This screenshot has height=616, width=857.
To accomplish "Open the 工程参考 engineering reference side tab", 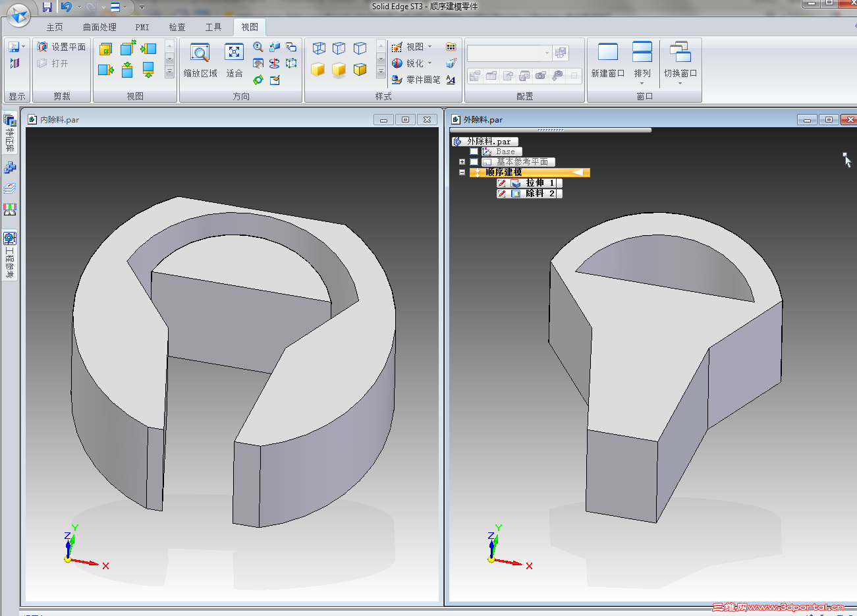I will 9,255.
